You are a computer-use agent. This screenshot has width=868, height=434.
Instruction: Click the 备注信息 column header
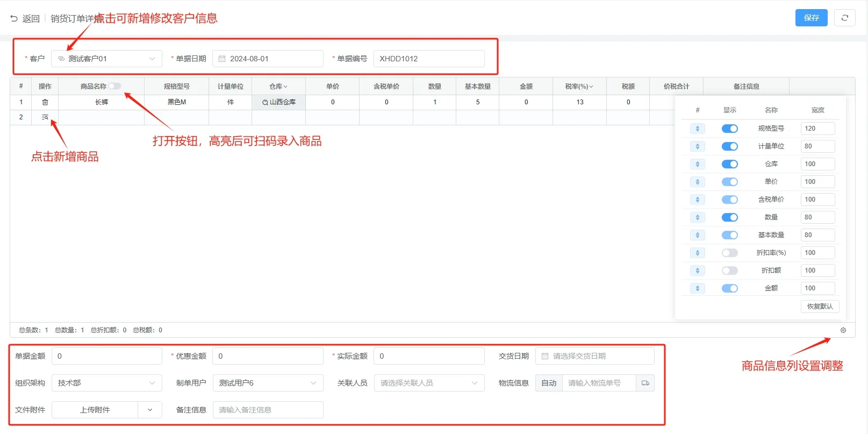pos(747,86)
